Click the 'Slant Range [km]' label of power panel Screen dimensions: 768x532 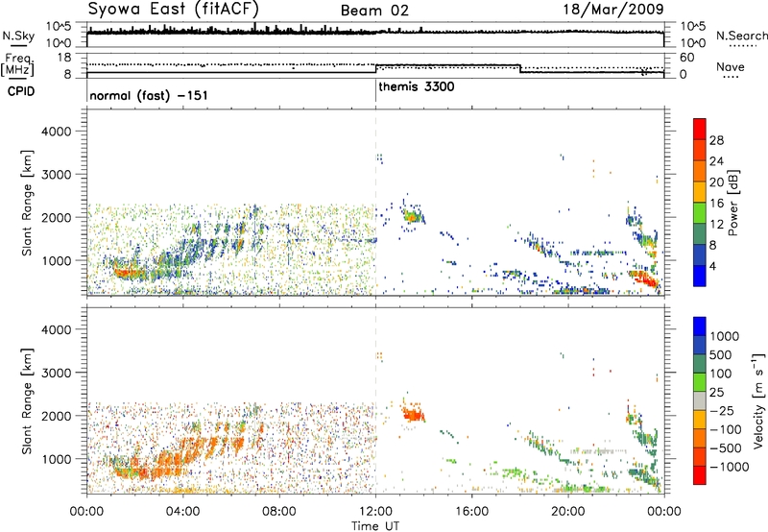tap(27, 203)
